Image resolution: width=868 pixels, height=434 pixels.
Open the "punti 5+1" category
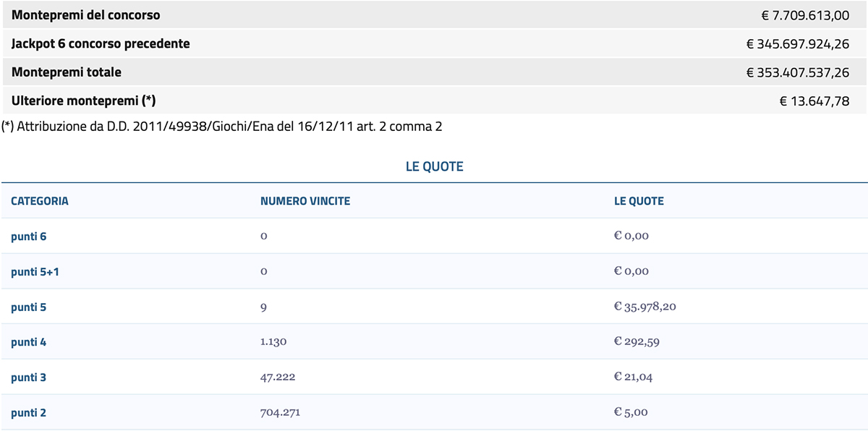pos(34,272)
